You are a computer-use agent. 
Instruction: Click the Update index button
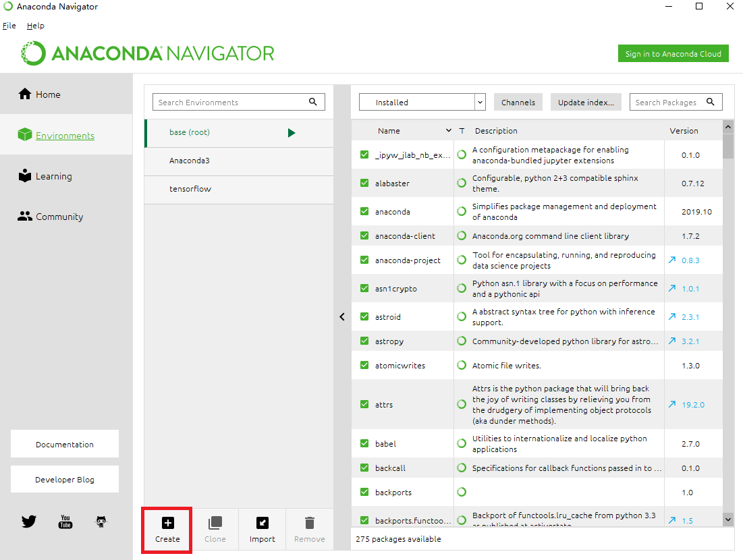click(x=586, y=102)
